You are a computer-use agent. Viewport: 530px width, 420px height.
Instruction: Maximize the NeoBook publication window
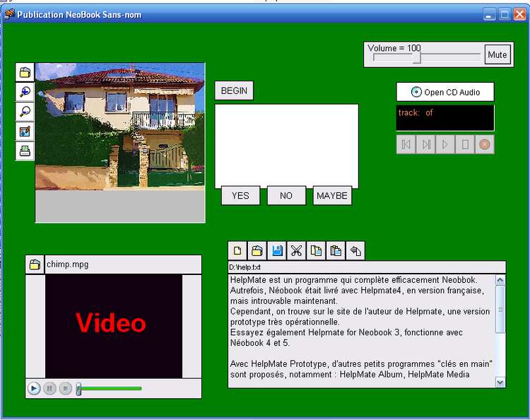505,15
